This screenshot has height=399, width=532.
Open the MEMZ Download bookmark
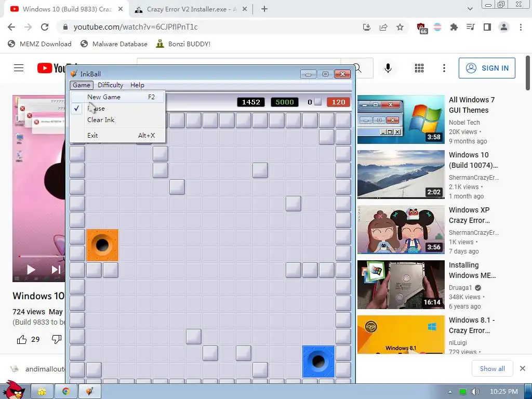tap(39, 44)
